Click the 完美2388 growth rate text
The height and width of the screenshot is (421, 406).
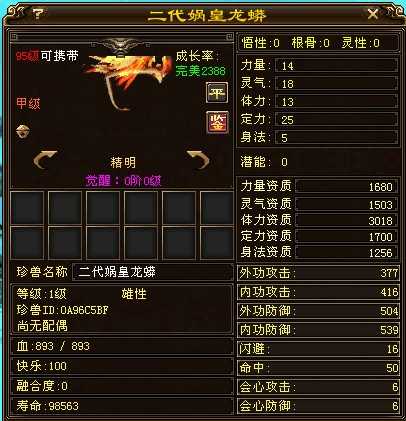200,71
